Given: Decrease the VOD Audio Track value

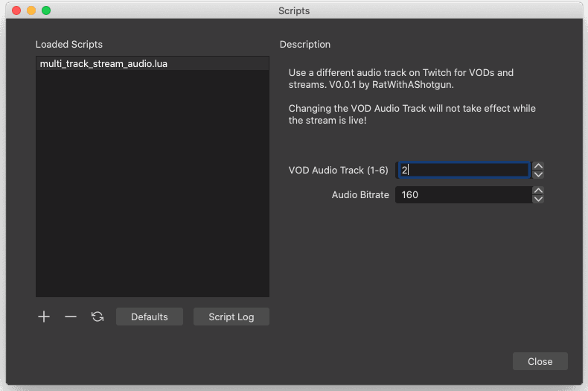Looking at the screenshot, I should click(538, 174).
